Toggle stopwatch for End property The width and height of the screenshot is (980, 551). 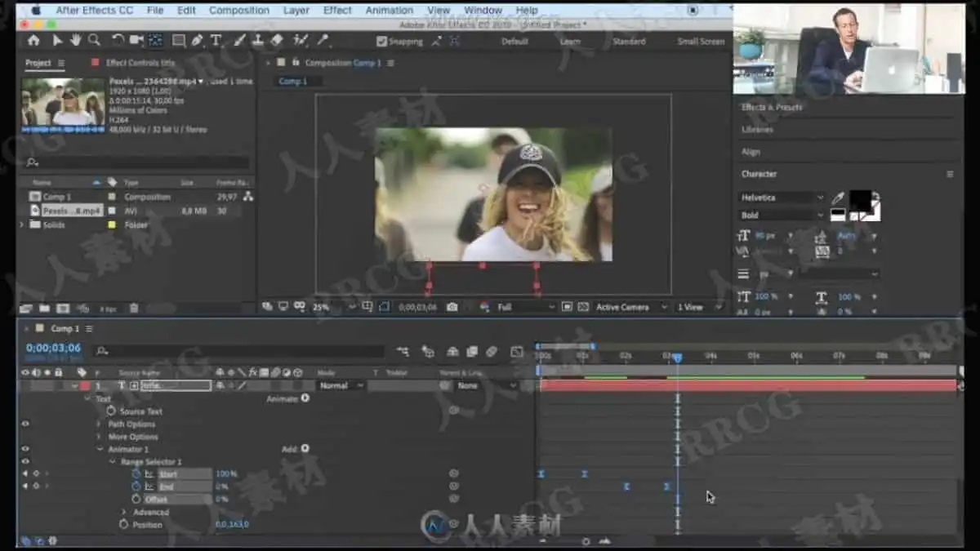pyautogui.click(x=136, y=486)
